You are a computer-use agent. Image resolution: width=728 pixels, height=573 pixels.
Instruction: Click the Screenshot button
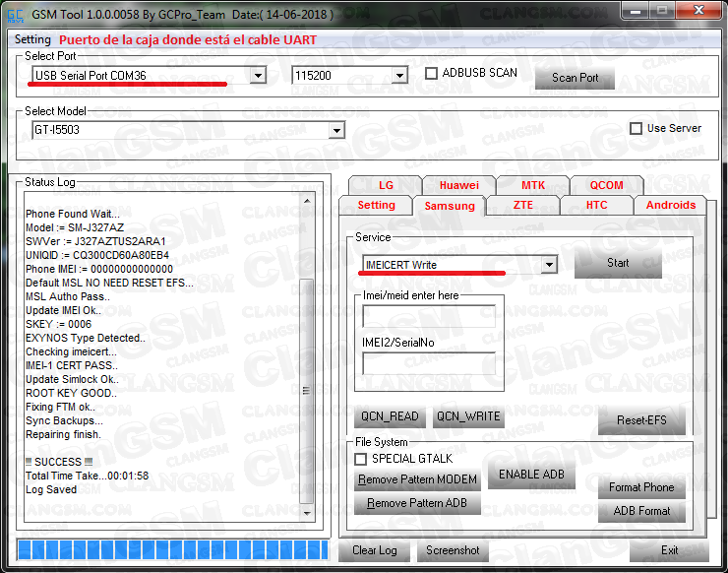453,550
